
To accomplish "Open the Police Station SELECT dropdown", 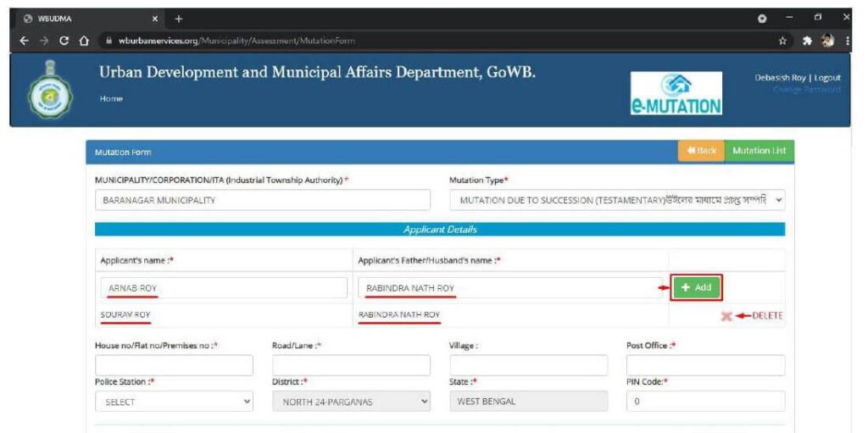I will [174, 402].
